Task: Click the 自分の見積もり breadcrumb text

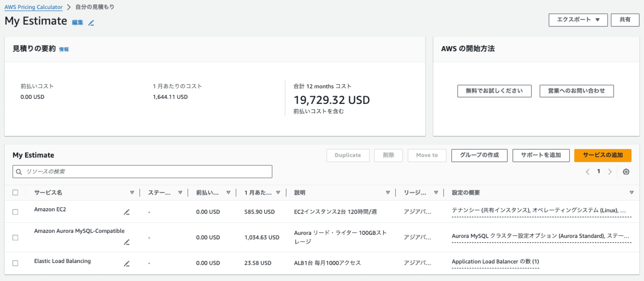Action: tap(95, 7)
